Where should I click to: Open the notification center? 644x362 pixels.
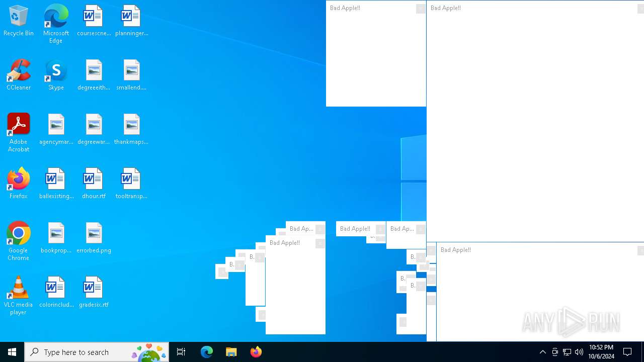point(628,352)
